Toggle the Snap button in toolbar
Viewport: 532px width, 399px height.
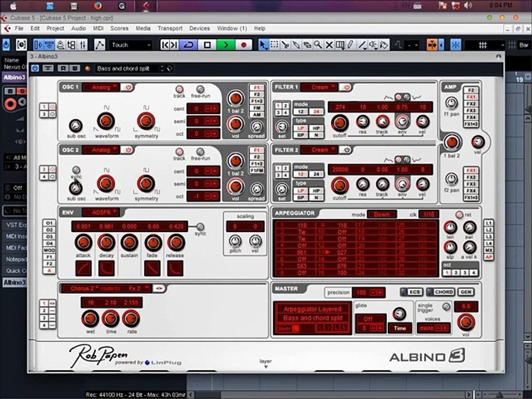tap(456, 45)
